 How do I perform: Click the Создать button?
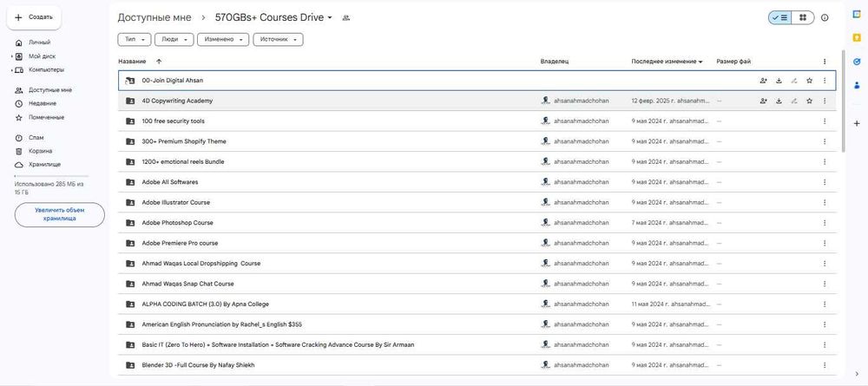click(34, 16)
